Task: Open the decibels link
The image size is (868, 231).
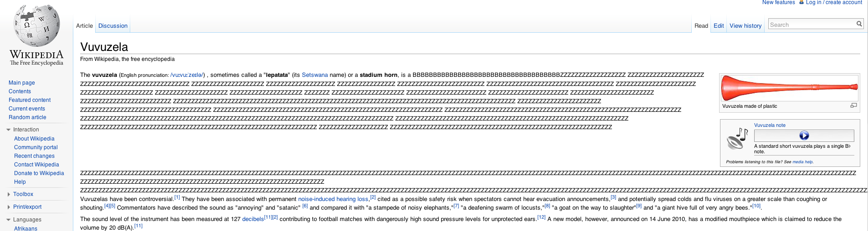Action: click(x=253, y=219)
